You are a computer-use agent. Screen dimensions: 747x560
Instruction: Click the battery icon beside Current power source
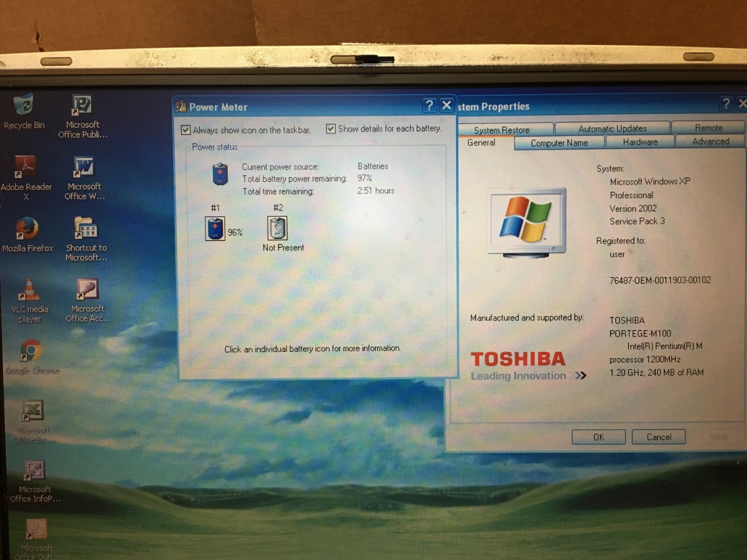pos(220,174)
